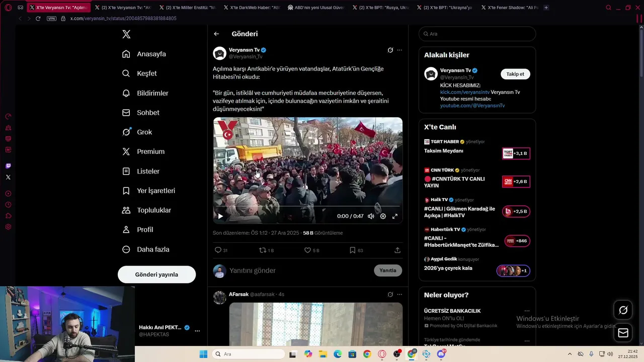Open kick.com/veryansıntv link
The height and width of the screenshot is (362, 644).
(x=465, y=93)
